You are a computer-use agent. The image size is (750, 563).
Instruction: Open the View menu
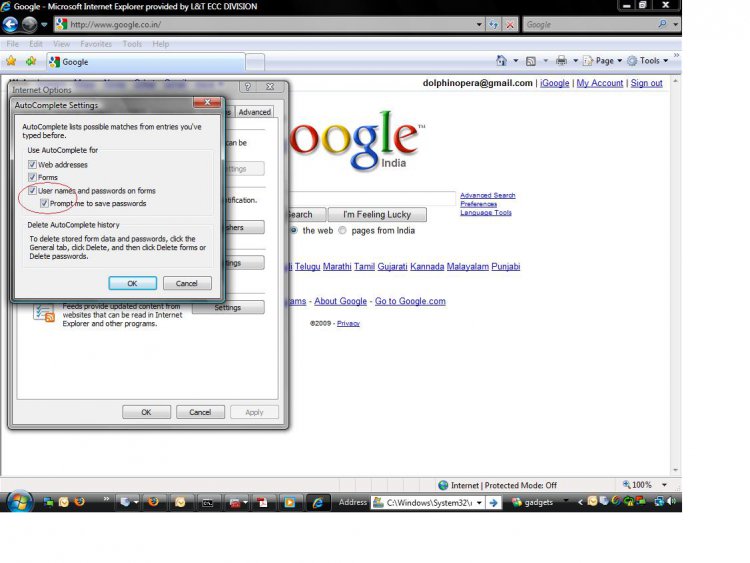coord(61,44)
